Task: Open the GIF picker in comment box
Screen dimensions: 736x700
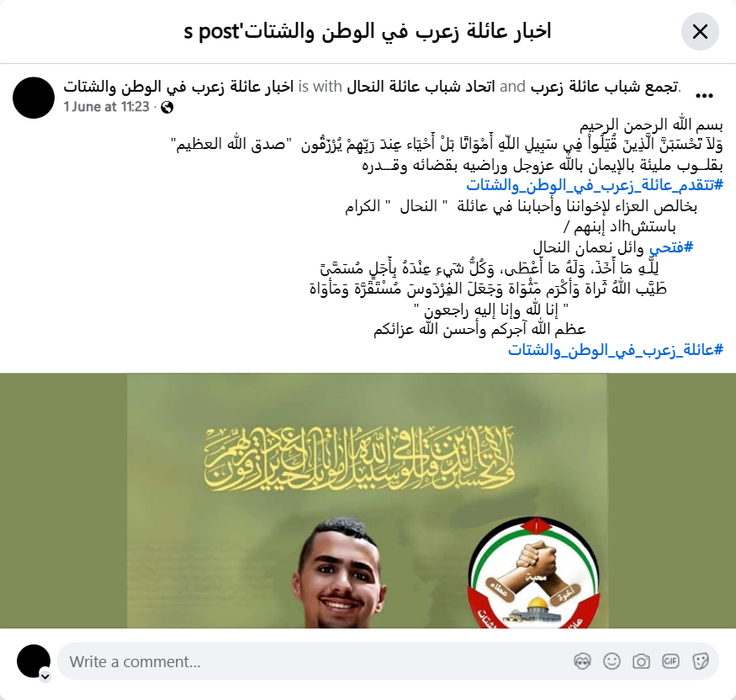Action: [x=670, y=661]
